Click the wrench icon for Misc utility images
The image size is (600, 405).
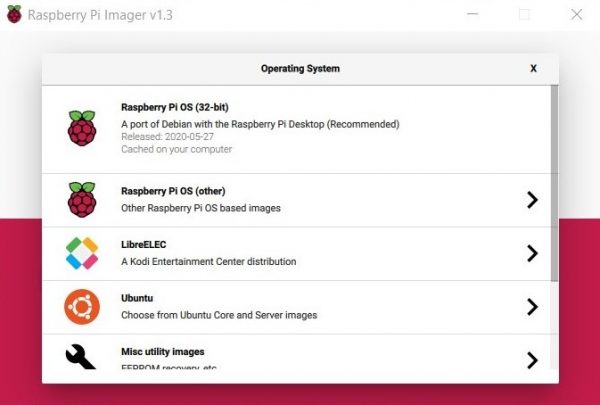[82, 357]
